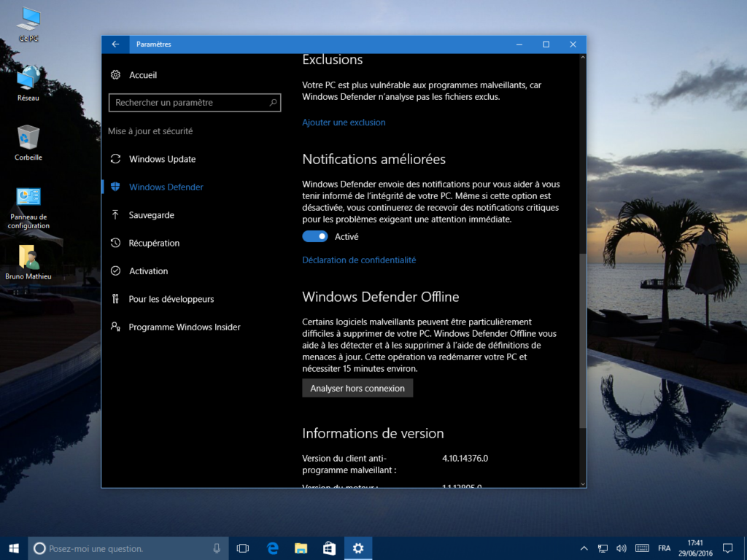Start Analyser hors connexion scan

click(357, 388)
